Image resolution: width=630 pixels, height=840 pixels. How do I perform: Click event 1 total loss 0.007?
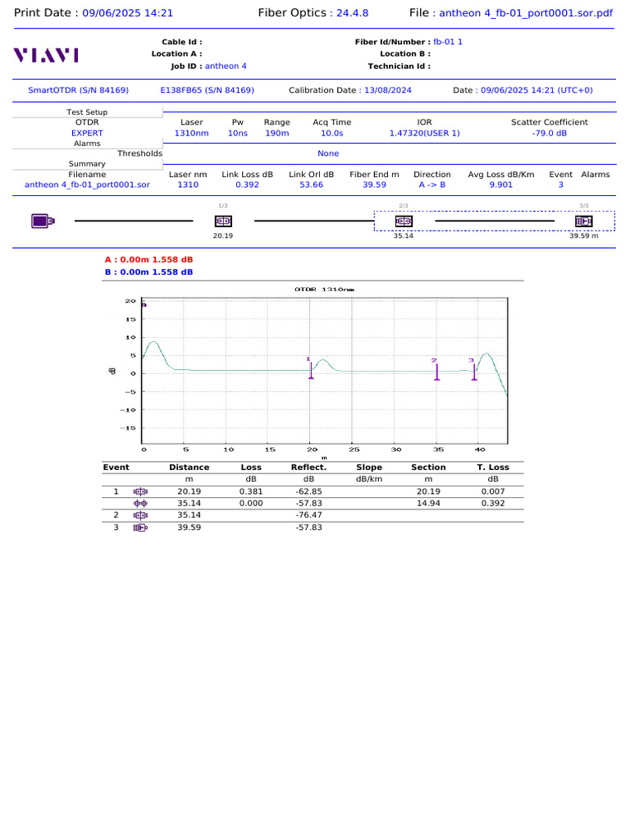coord(493,491)
